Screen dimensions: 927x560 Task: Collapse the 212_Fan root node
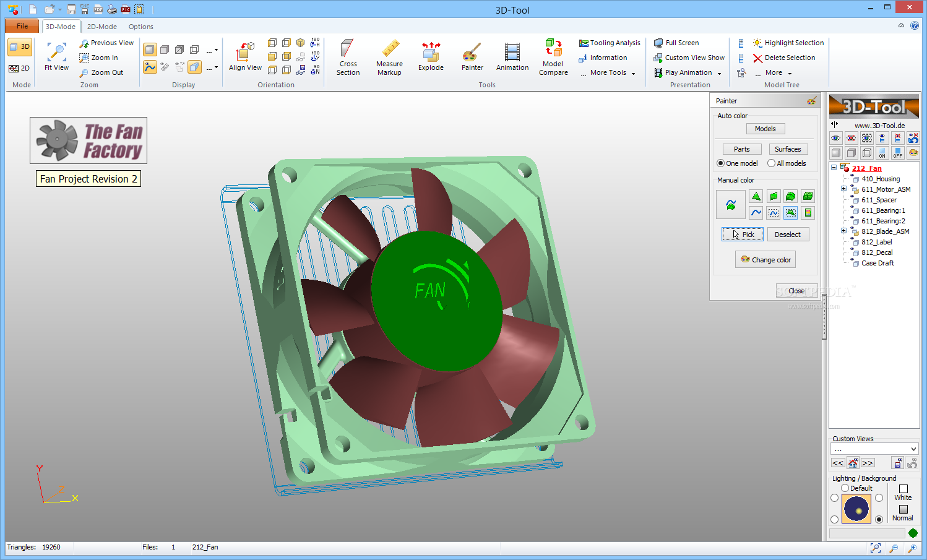834,168
